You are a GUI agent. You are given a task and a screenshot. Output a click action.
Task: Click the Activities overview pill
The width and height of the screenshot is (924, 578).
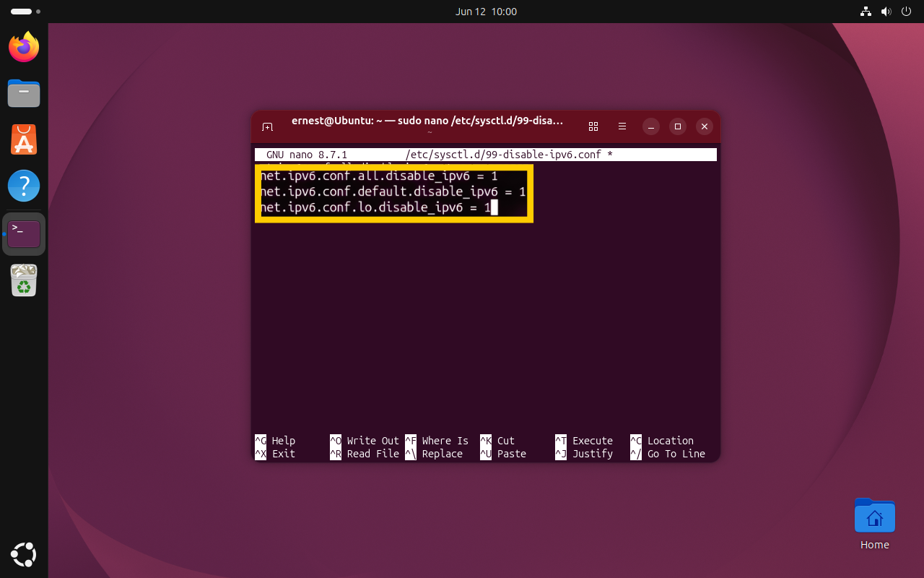25,12
